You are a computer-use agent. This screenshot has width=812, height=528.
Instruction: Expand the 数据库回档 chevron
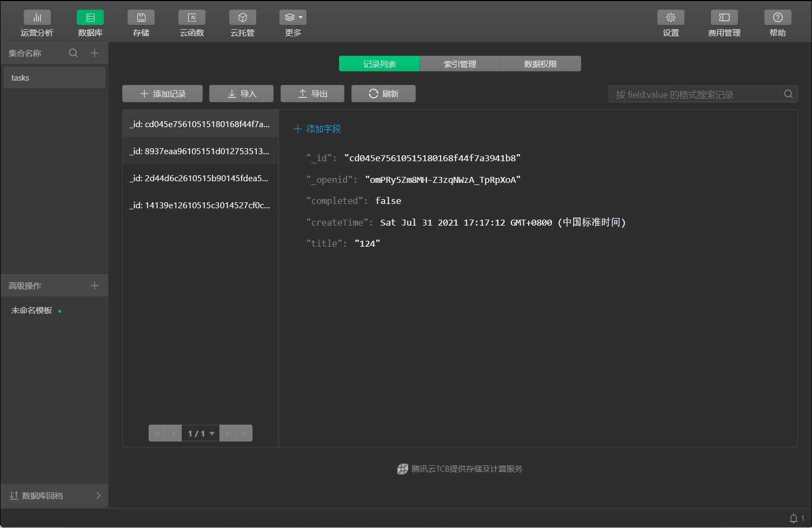click(x=98, y=496)
